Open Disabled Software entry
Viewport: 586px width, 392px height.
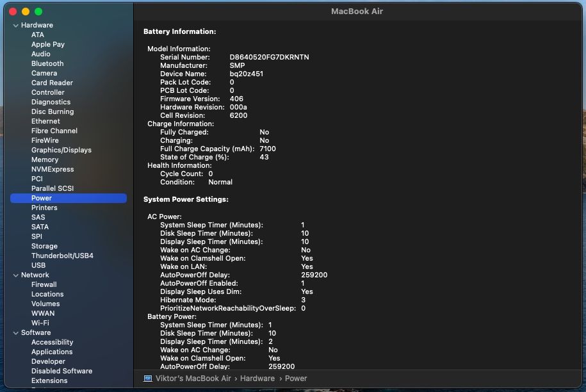[61, 371]
